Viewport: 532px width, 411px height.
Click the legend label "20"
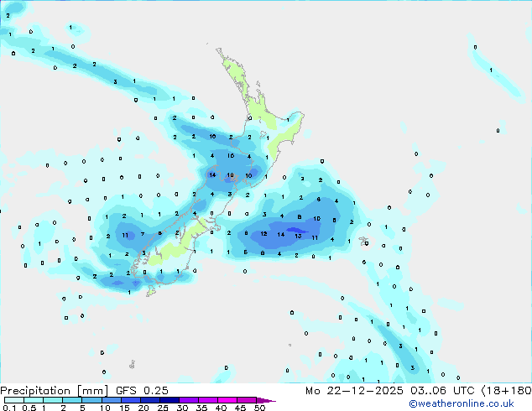point(143,408)
